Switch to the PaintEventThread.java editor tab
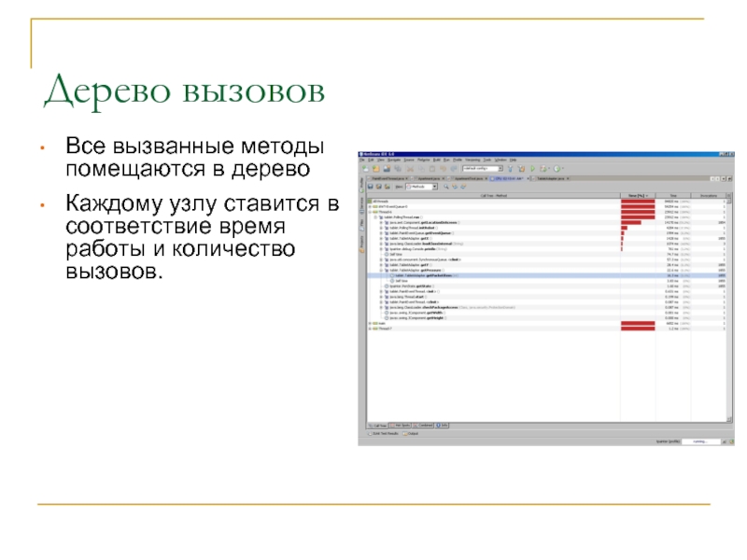This screenshot has width=747, height=560. (x=388, y=178)
